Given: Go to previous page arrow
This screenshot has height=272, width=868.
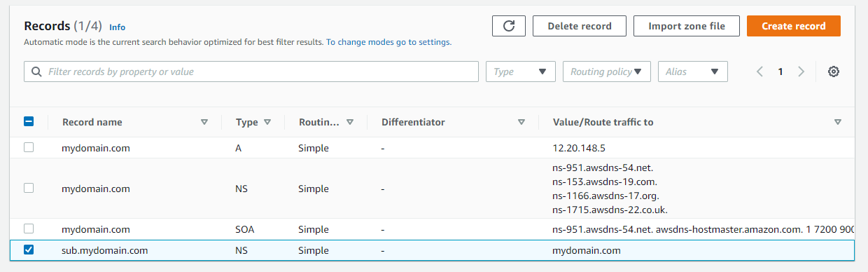Looking at the screenshot, I should click(x=759, y=72).
